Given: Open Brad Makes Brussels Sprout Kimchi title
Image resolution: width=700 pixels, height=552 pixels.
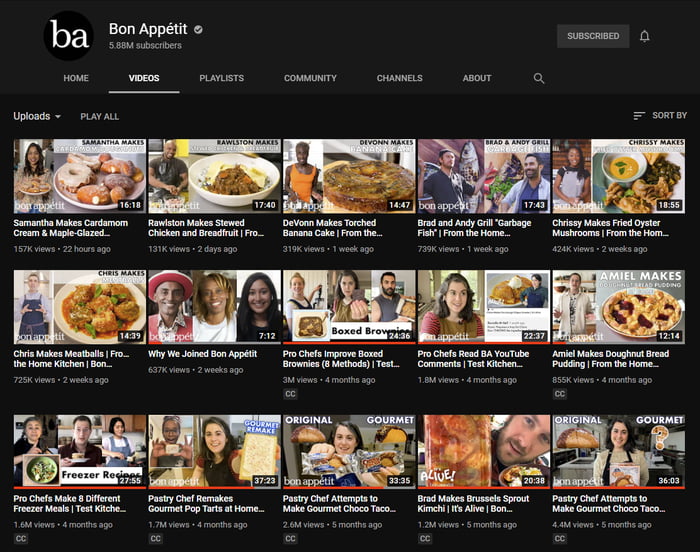Looking at the screenshot, I should click(473, 503).
